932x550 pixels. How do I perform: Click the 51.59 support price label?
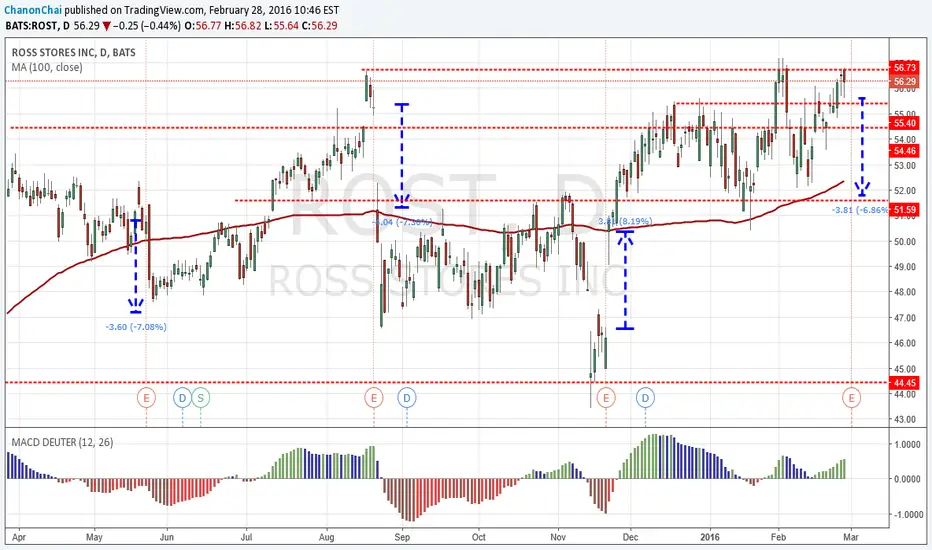[903, 209]
